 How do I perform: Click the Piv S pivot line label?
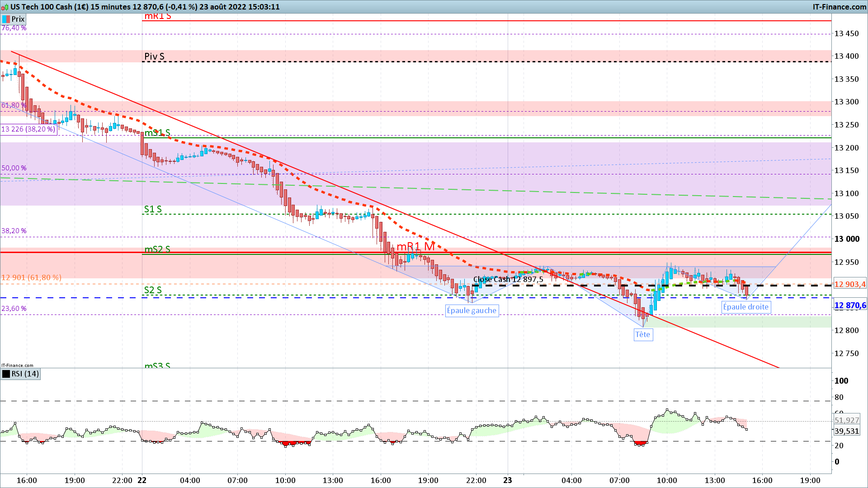tap(154, 56)
